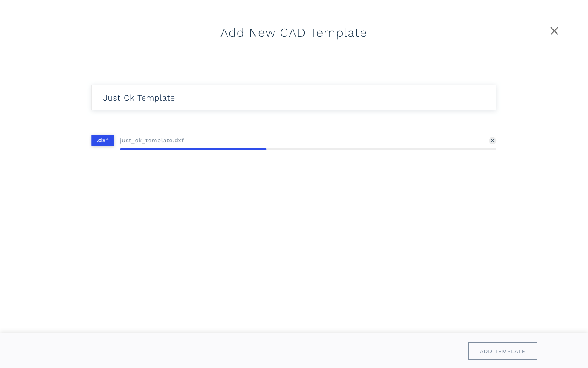
Task: Click the end of the upload progress track
Action: (x=494, y=149)
